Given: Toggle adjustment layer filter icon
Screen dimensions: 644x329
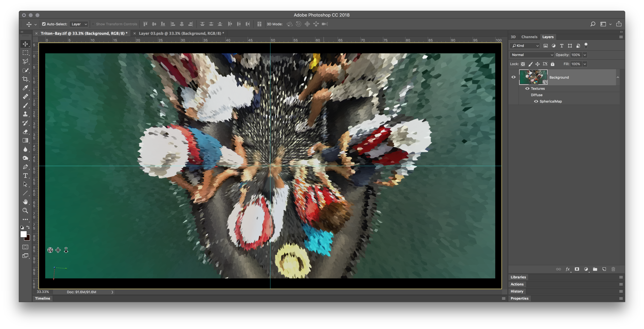Looking at the screenshot, I should (x=554, y=46).
